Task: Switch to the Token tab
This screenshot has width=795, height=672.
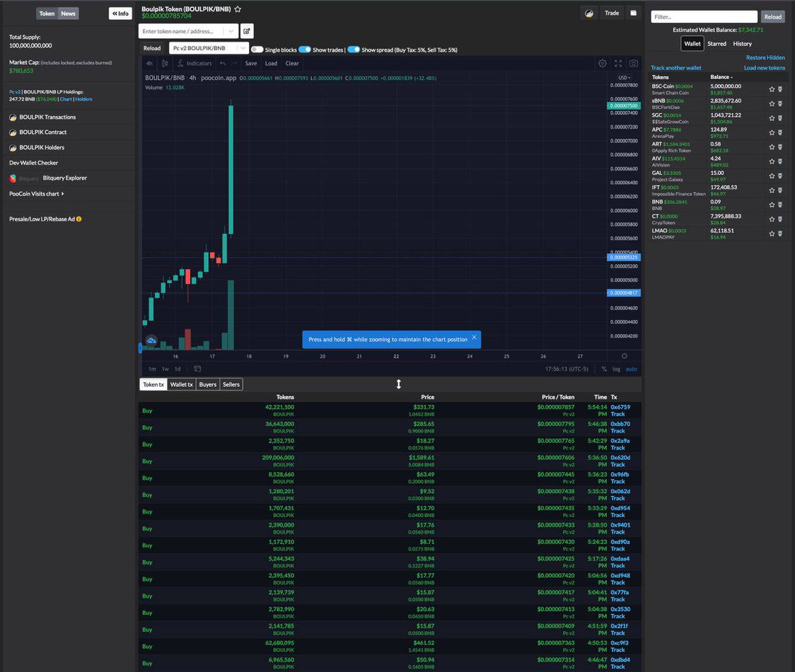Action: (x=47, y=13)
